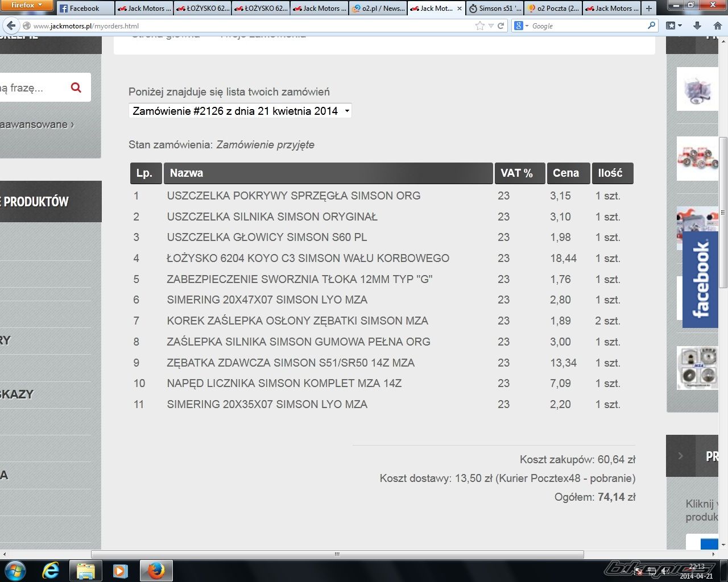Switch to the Simson s51 tab
The width and height of the screenshot is (728, 582).
point(494,9)
